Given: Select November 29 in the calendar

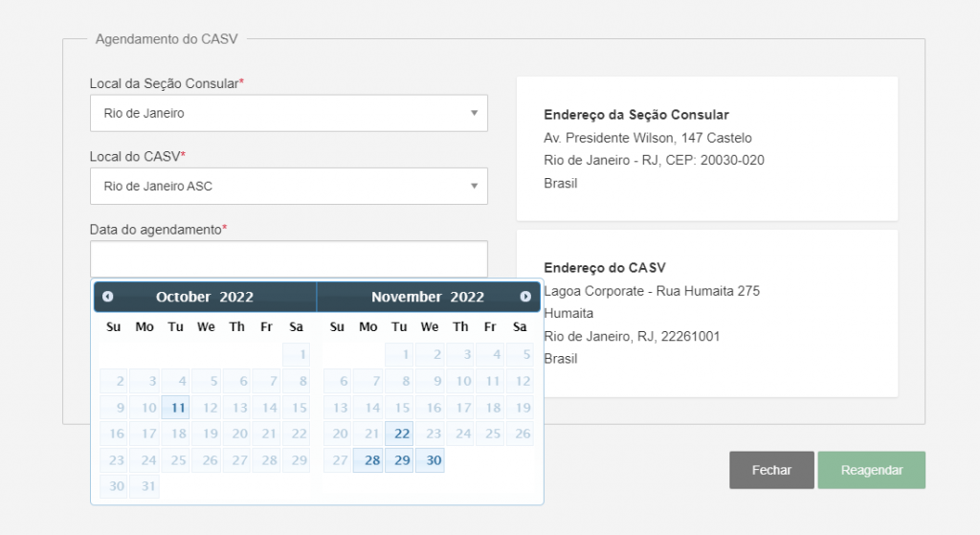Looking at the screenshot, I should pyautogui.click(x=400, y=460).
